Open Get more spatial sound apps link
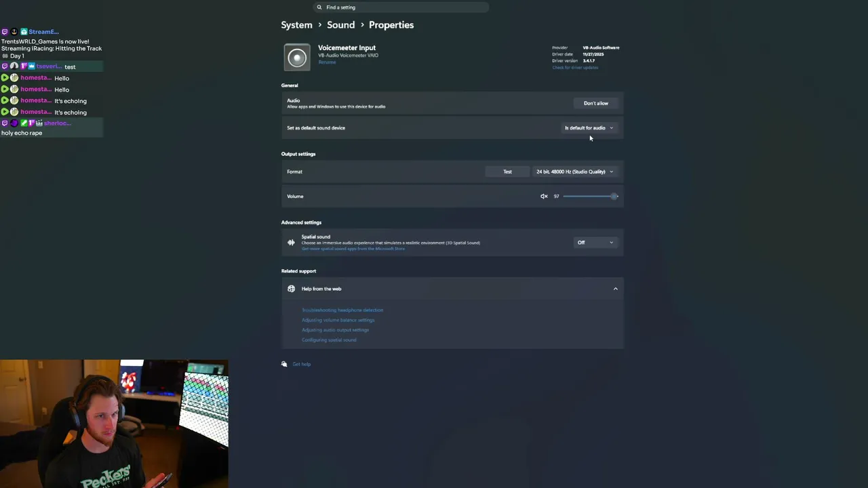Viewport: 868px width, 488px height. pyautogui.click(x=353, y=249)
